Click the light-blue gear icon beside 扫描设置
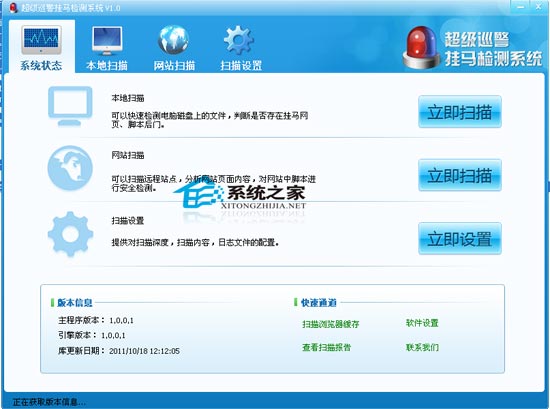Screen dimensions: 550x409 (71, 234)
